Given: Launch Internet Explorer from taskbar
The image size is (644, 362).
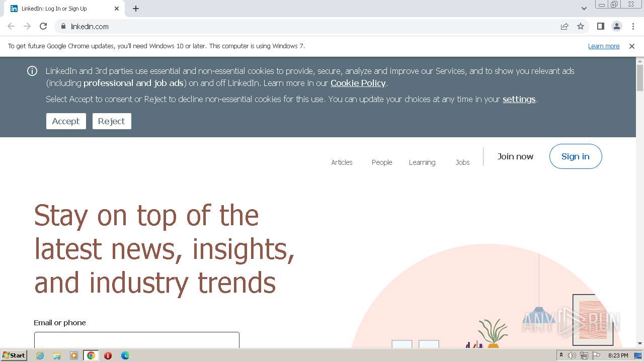Looking at the screenshot, I should (x=40, y=355).
